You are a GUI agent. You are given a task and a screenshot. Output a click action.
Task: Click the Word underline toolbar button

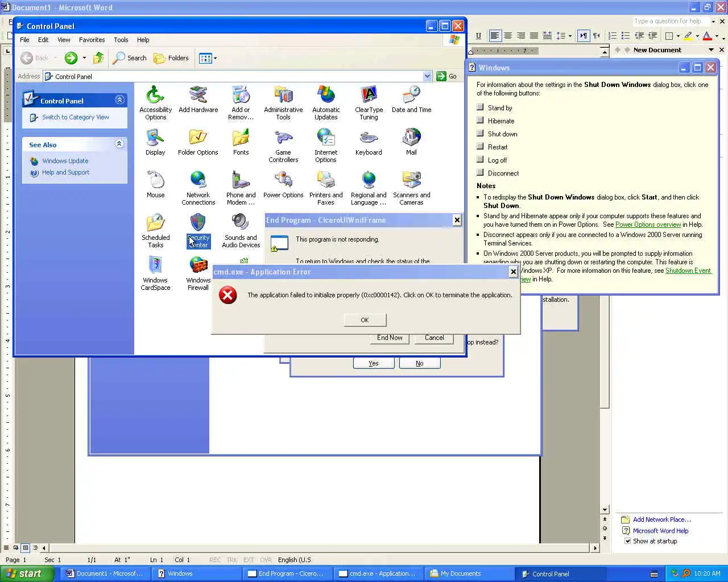tap(478, 36)
